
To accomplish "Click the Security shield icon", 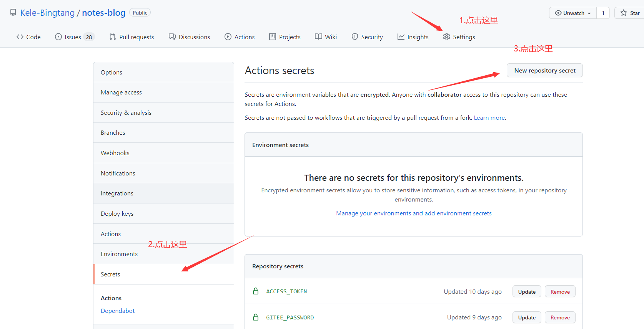I will tap(355, 37).
